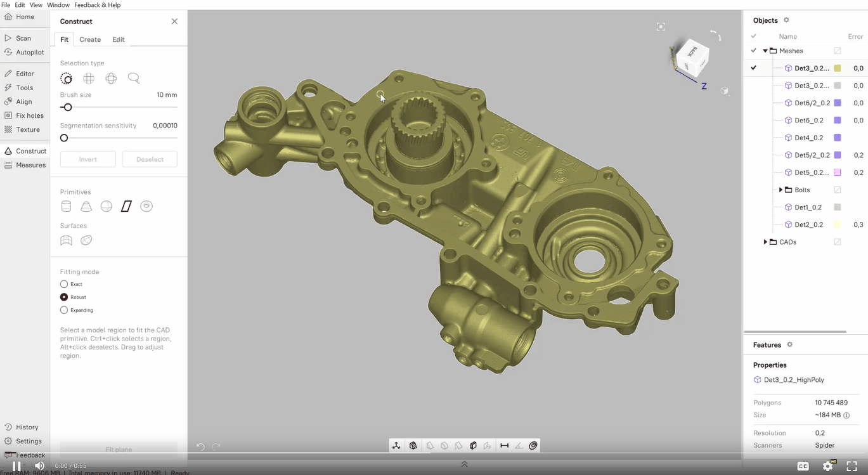The height and width of the screenshot is (475, 868).
Task: Click the Brush size slider handle
Action: click(x=68, y=107)
